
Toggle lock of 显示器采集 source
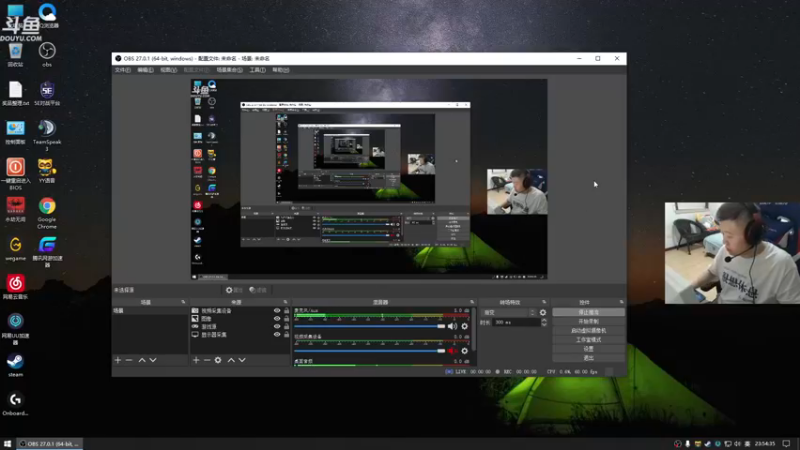point(286,335)
